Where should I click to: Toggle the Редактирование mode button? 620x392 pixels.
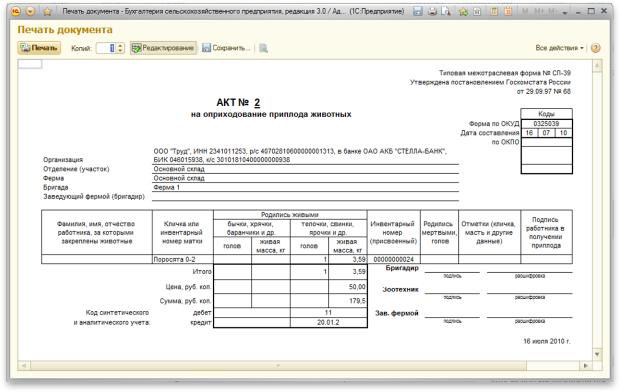[x=163, y=48]
